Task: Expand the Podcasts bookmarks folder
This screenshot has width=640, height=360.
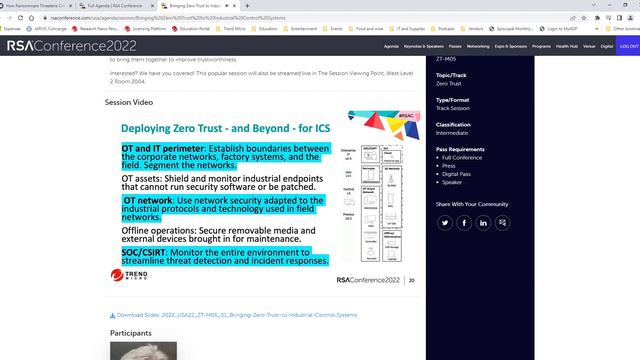Action: tap(442, 29)
